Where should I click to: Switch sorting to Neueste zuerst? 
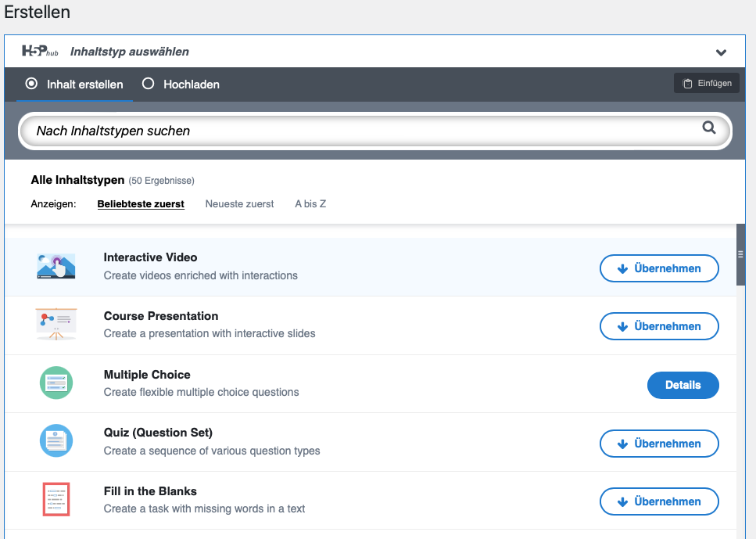pyautogui.click(x=239, y=203)
